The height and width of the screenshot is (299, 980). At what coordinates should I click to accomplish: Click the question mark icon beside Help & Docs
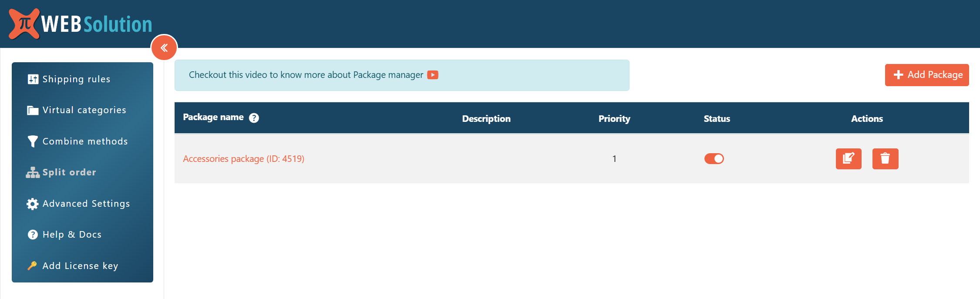tap(33, 235)
